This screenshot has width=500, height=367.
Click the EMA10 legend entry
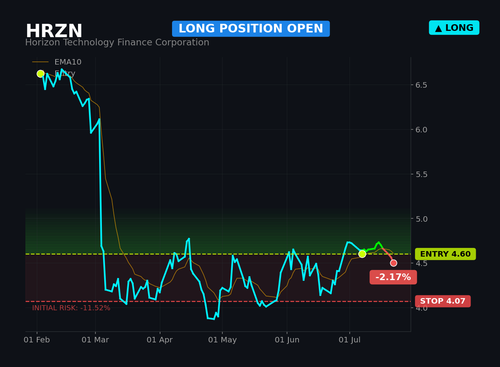(57, 62)
